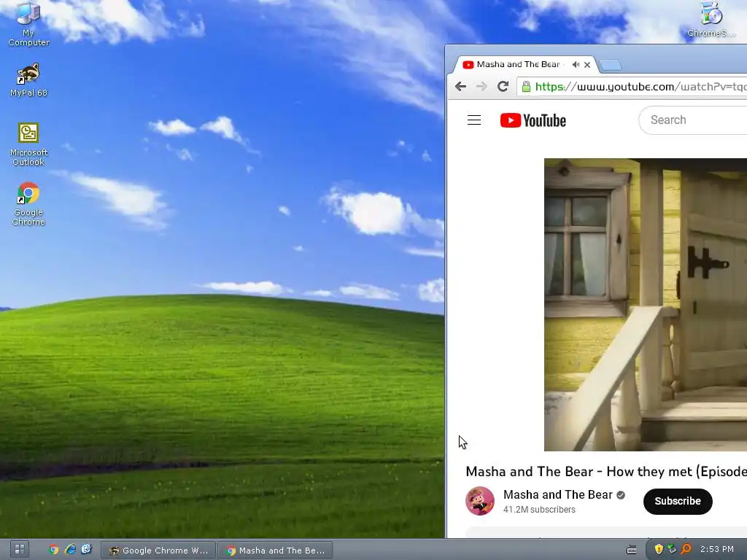Open YouTube's hamburger guide menu
The height and width of the screenshot is (560, 747).
474,120
